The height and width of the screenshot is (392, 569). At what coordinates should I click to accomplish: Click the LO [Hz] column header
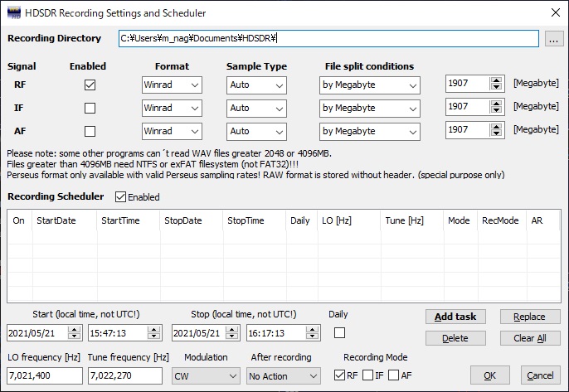(x=349, y=220)
